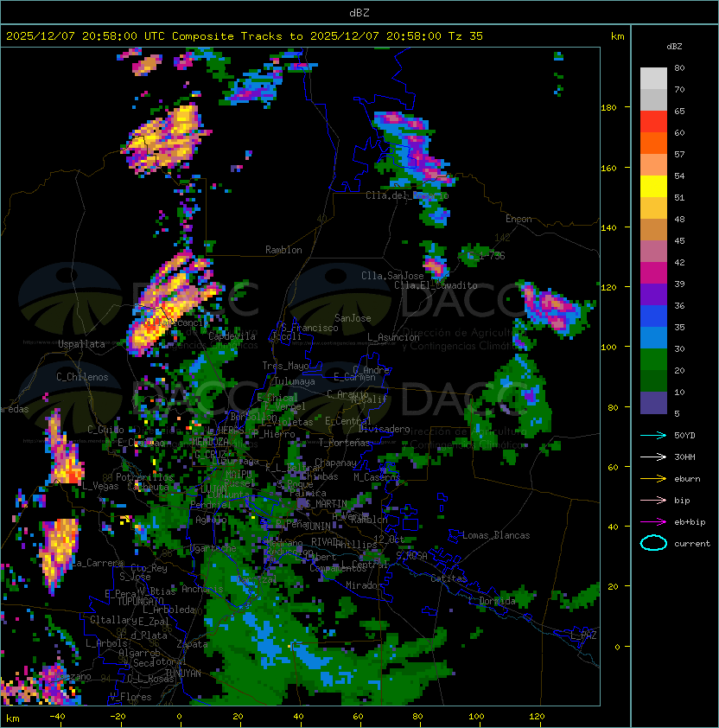Select the bright yellow 54-51 dBZ swatch
This screenshot has height=728, width=719.
[x=653, y=187]
